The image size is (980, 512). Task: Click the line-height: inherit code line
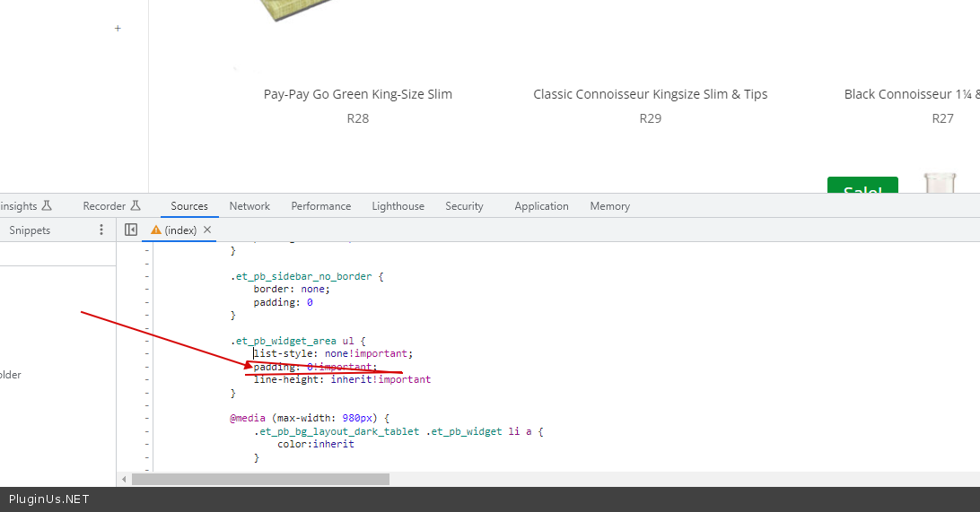[x=341, y=379]
